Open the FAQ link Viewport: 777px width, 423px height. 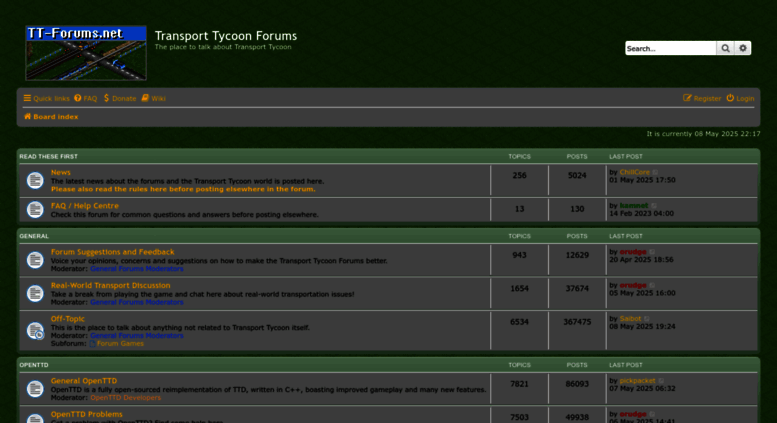click(x=86, y=99)
